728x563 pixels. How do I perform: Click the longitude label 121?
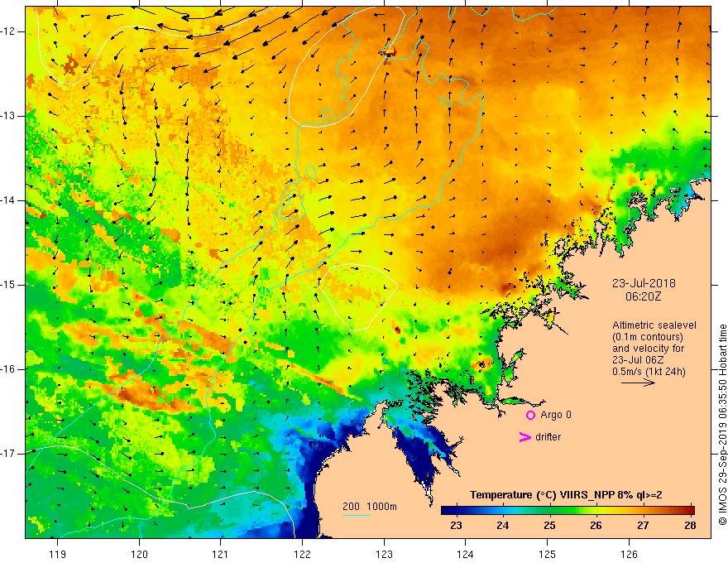221,554
